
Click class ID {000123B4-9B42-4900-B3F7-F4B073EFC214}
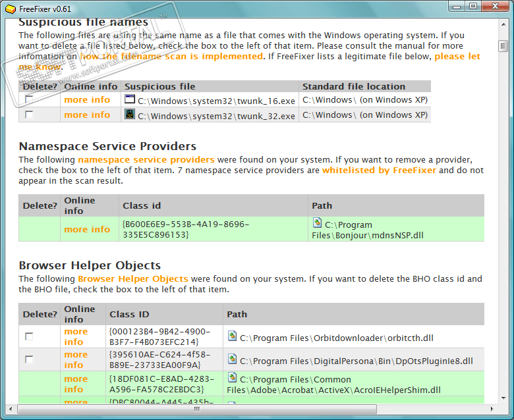159,336
